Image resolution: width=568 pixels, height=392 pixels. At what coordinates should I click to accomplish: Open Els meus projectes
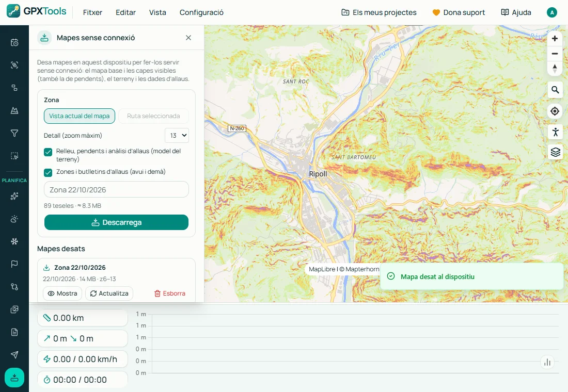pos(379,12)
